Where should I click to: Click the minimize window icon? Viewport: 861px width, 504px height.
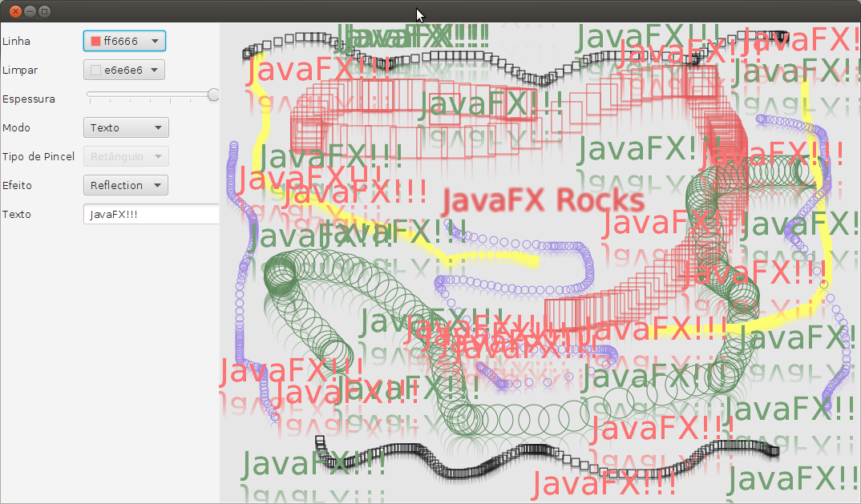pyautogui.click(x=30, y=11)
